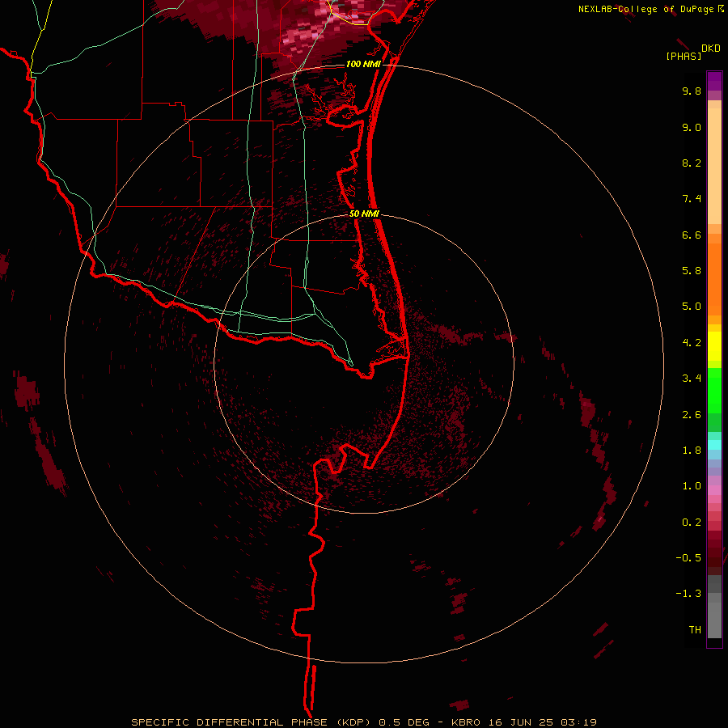
Task: Select the 7.4 legend value
Action: pos(692,199)
